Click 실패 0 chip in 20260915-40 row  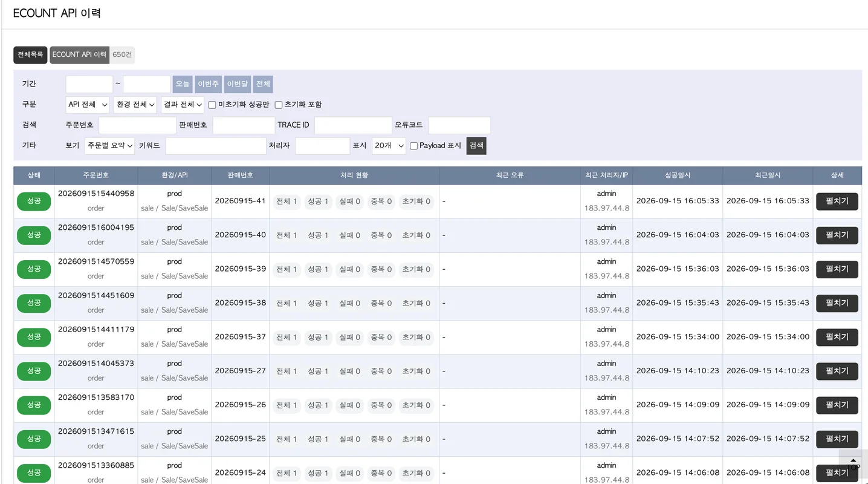click(x=349, y=235)
